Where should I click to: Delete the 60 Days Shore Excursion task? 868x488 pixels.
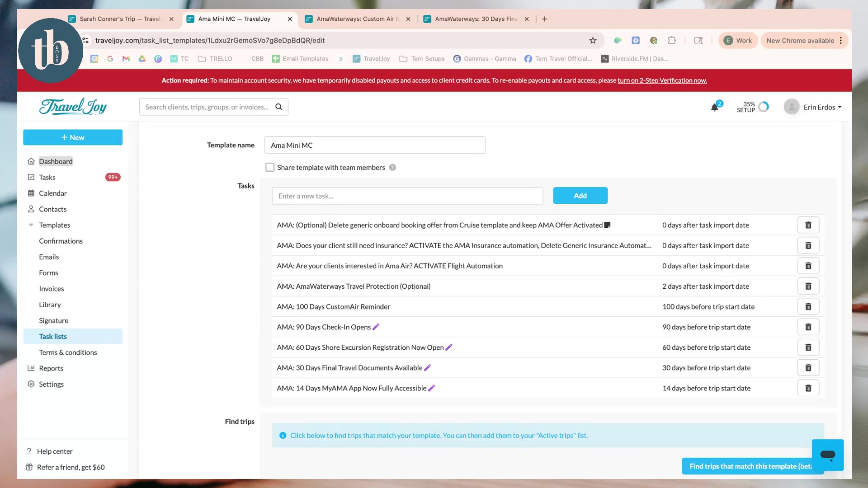tap(808, 347)
